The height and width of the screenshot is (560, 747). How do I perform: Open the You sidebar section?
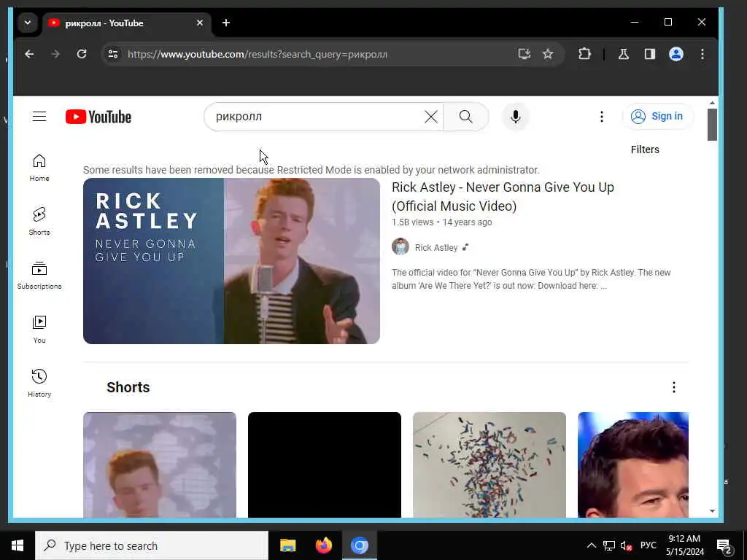tap(39, 329)
